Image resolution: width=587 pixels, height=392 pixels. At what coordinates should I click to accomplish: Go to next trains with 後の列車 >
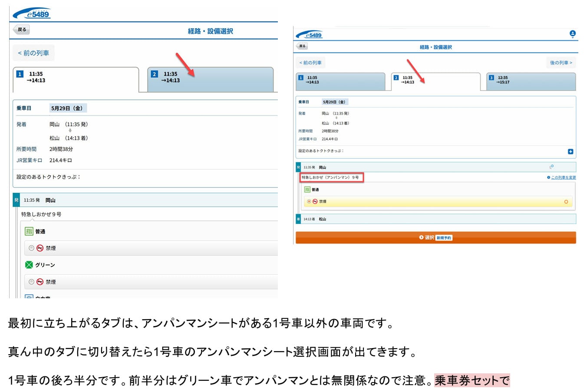pyautogui.click(x=561, y=63)
